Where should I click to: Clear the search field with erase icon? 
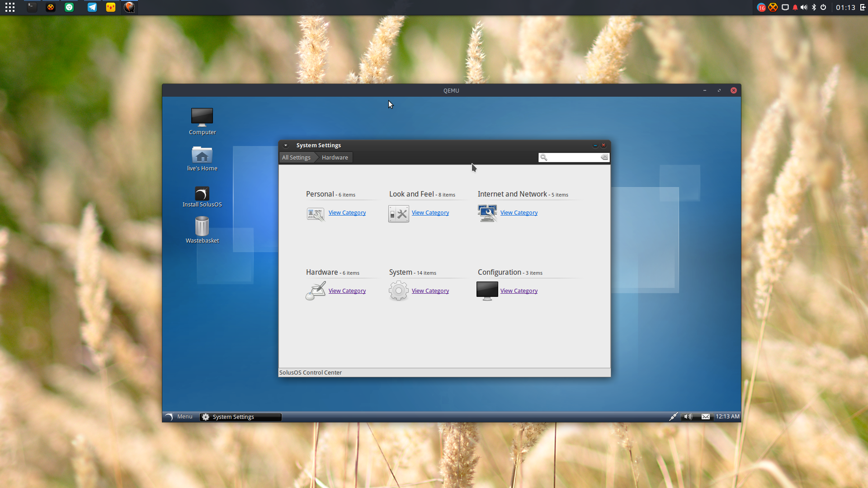pos(604,157)
